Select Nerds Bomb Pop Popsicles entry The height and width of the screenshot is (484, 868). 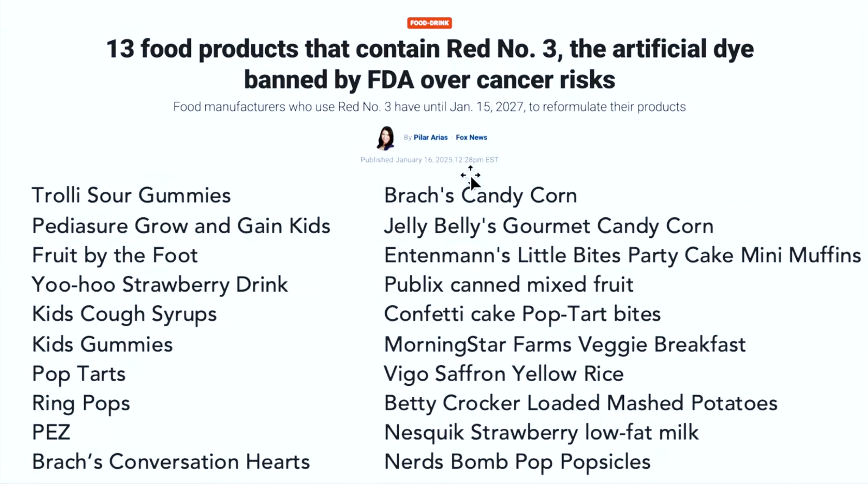point(517,462)
